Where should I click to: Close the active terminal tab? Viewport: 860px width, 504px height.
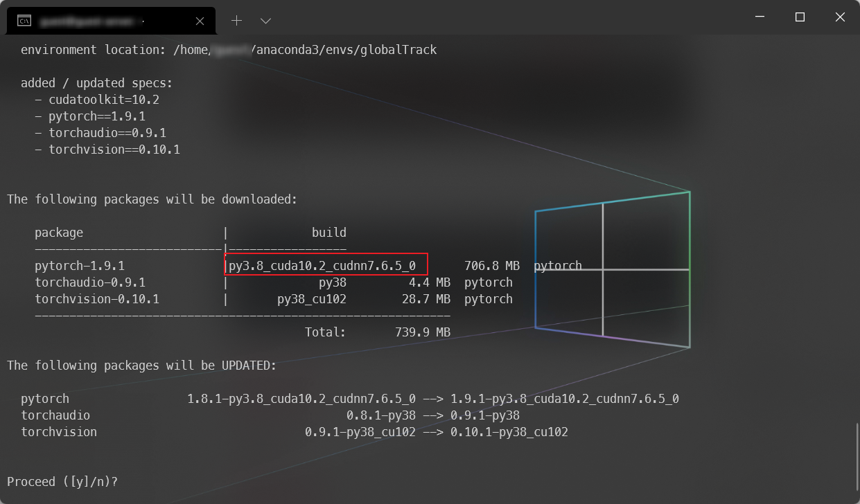[200, 20]
